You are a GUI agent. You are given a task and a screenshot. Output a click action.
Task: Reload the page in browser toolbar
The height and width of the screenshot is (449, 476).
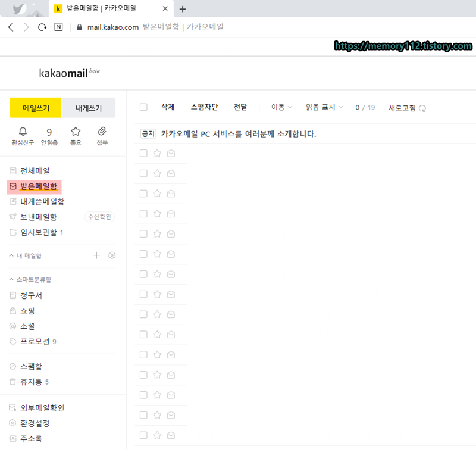pos(42,27)
